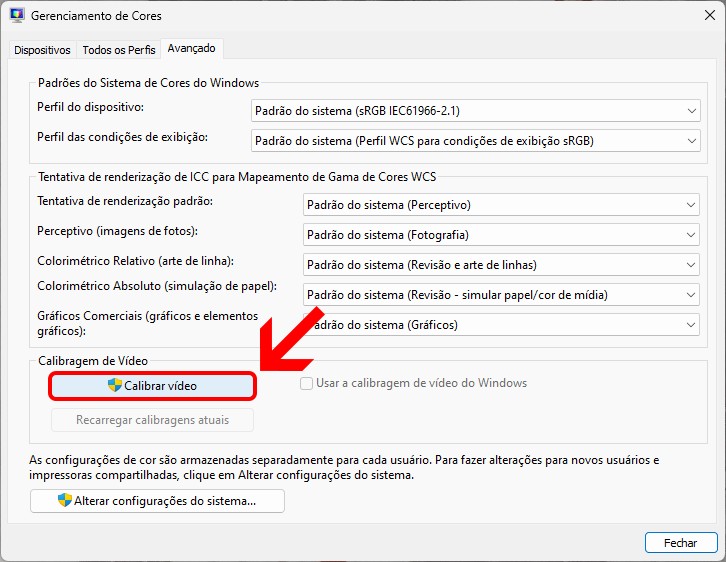The width and height of the screenshot is (726, 562).
Task: Click the 'Colorimétrico Relativo (arte de linha):' label
Action: [136, 261]
